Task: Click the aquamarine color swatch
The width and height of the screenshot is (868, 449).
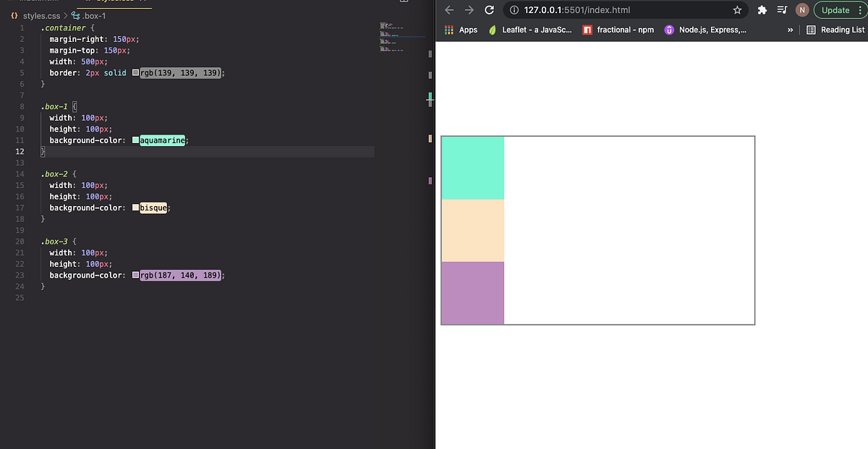Action: tap(135, 140)
